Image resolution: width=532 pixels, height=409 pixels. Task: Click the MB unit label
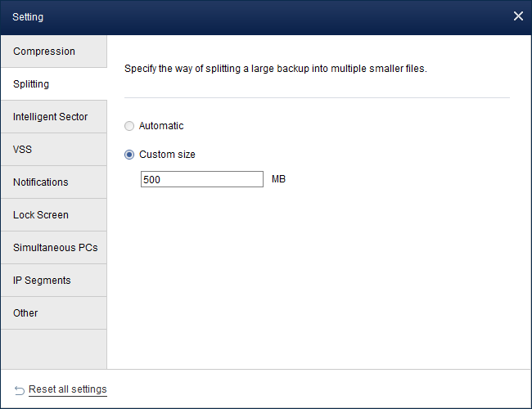pyautogui.click(x=278, y=179)
